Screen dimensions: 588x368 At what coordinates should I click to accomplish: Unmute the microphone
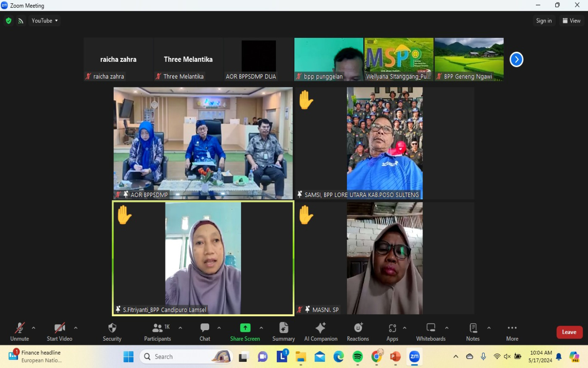click(19, 332)
